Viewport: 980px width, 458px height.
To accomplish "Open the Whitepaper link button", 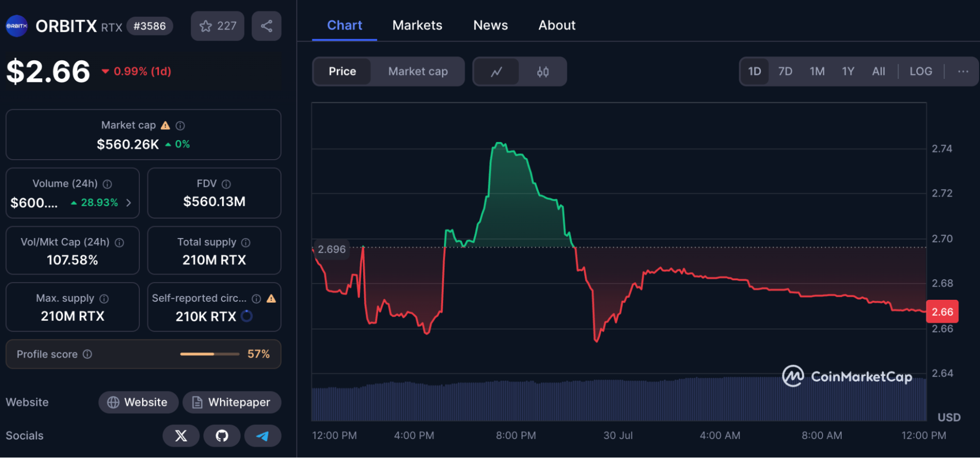I will point(232,403).
